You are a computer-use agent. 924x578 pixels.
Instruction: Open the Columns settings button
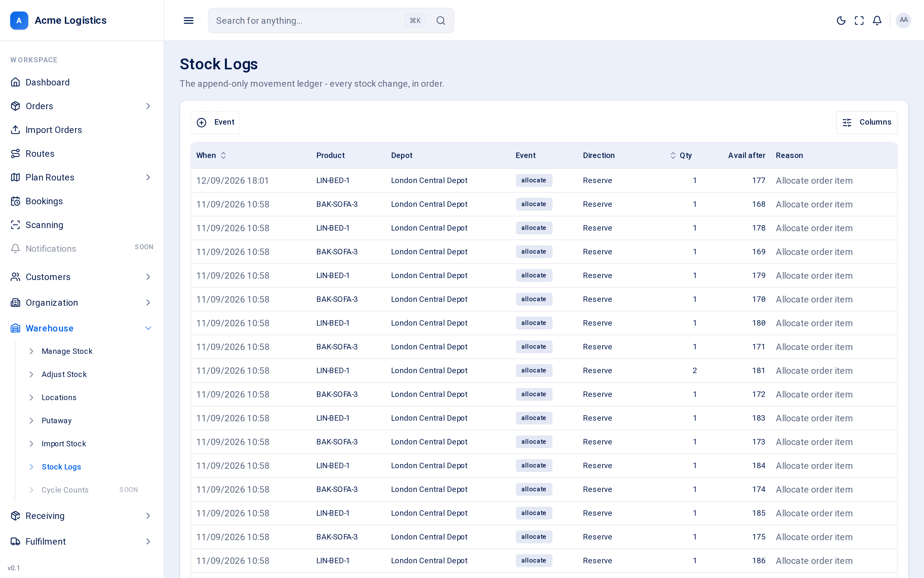coord(867,122)
